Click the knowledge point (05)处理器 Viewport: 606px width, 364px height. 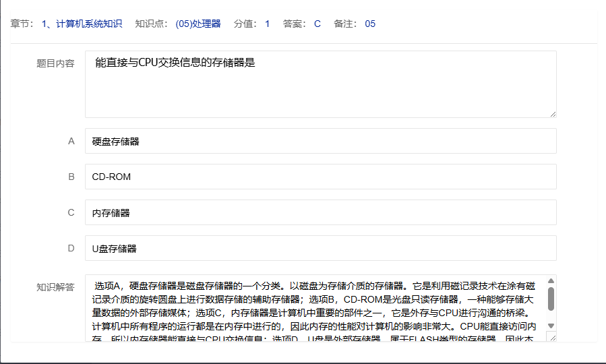tap(198, 24)
